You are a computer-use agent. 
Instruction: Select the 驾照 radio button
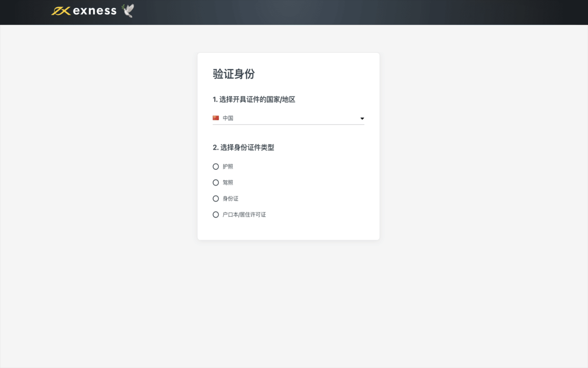216,183
